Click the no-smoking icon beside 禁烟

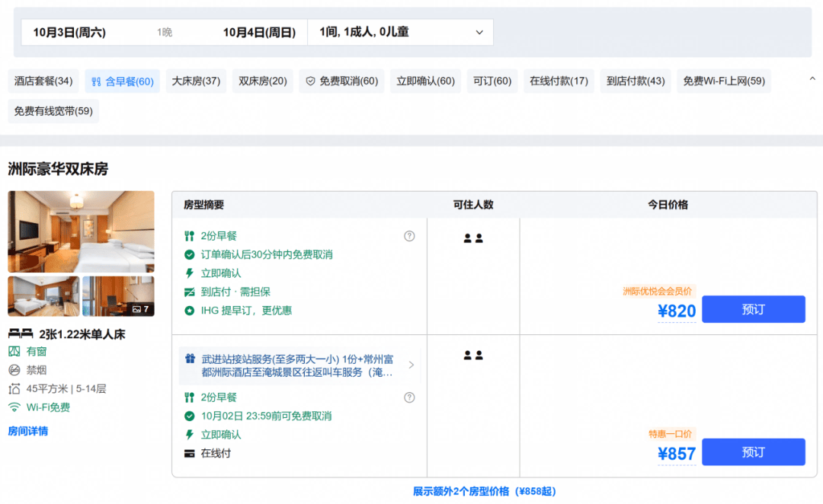point(14,370)
